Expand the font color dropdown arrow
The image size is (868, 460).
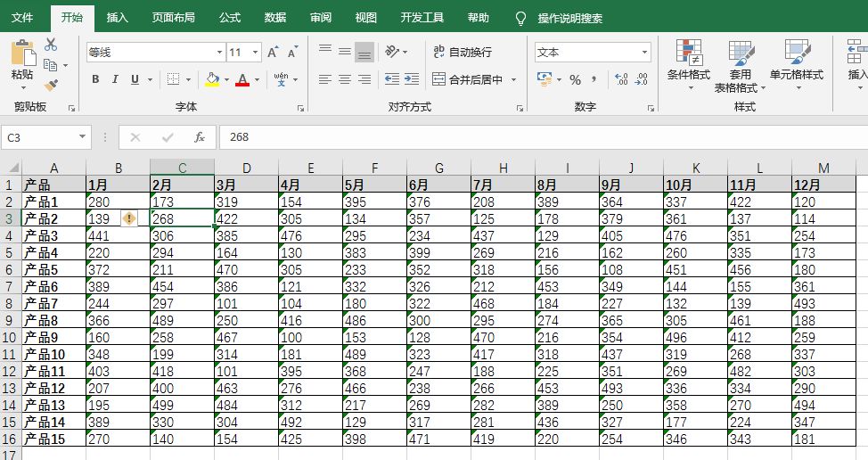[257, 79]
